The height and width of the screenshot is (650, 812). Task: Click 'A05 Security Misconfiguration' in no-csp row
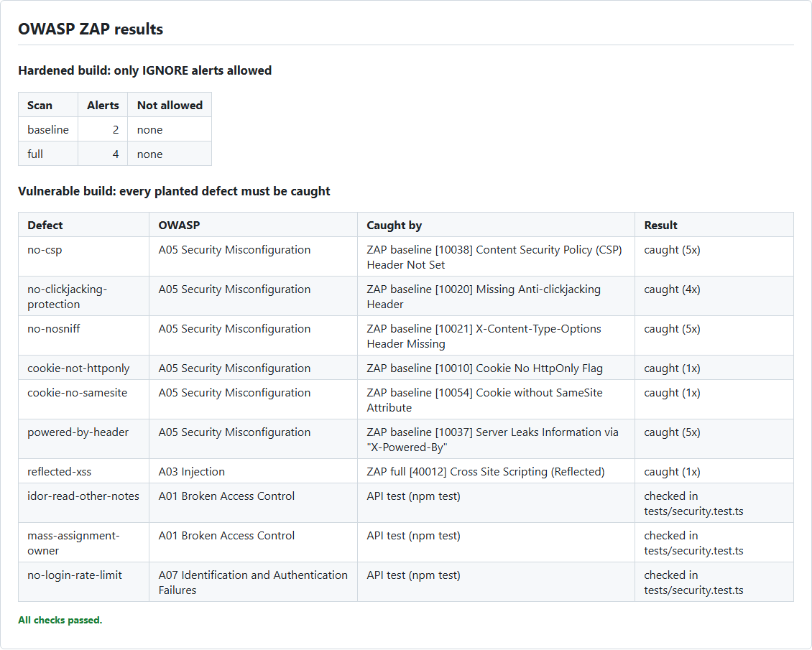[253, 256]
